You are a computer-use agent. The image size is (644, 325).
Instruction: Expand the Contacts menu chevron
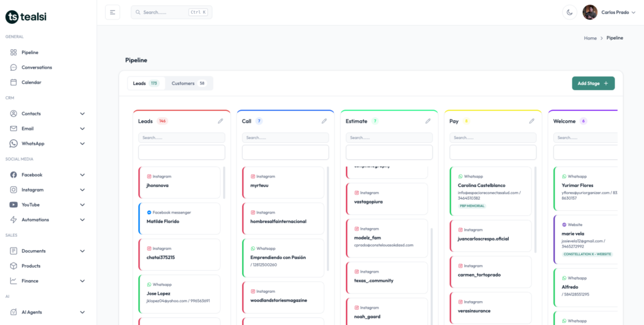click(x=82, y=114)
